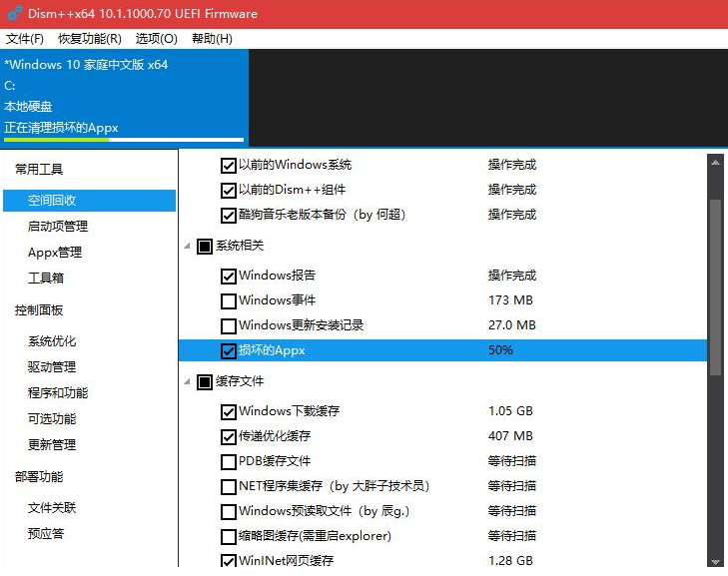Click the cleanup progress bar under 正在清理损坏的Appx
The height and width of the screenshot is (576, 728).
point(124,140)
